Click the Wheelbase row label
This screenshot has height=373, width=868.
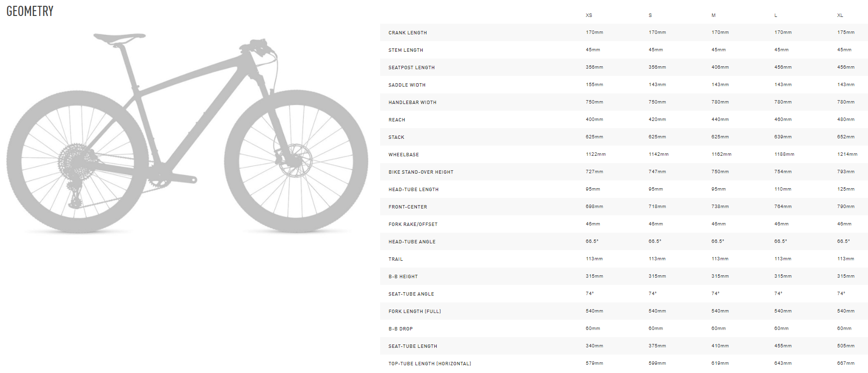click(x=403, y=155)
